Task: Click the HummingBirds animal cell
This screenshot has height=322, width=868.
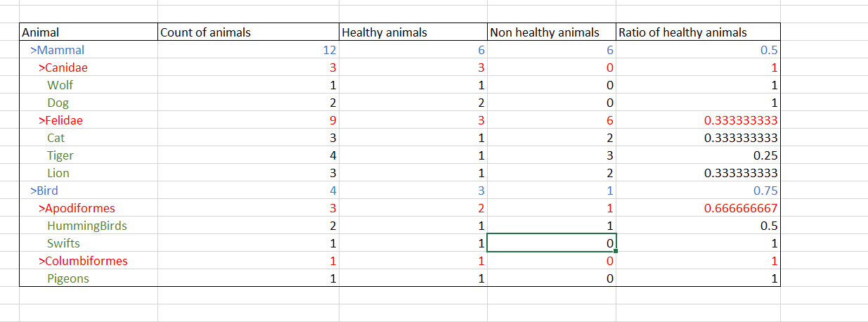Action: pos(86,226)
